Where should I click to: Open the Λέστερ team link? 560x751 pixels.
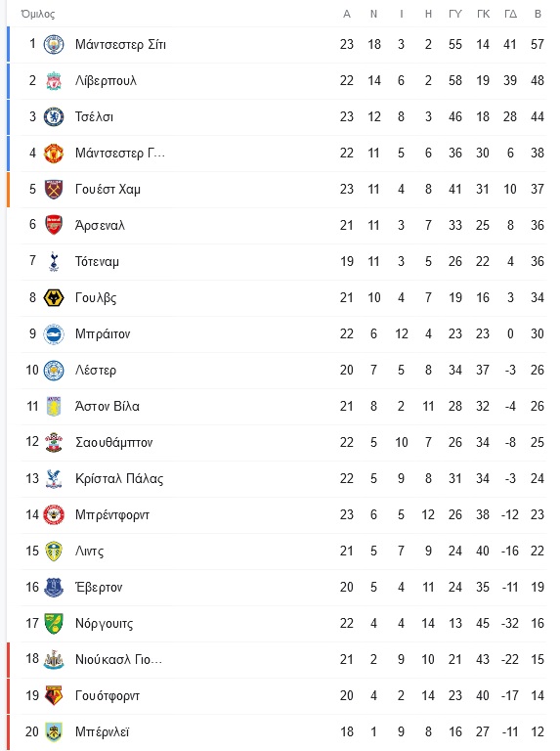coord(96,371)
